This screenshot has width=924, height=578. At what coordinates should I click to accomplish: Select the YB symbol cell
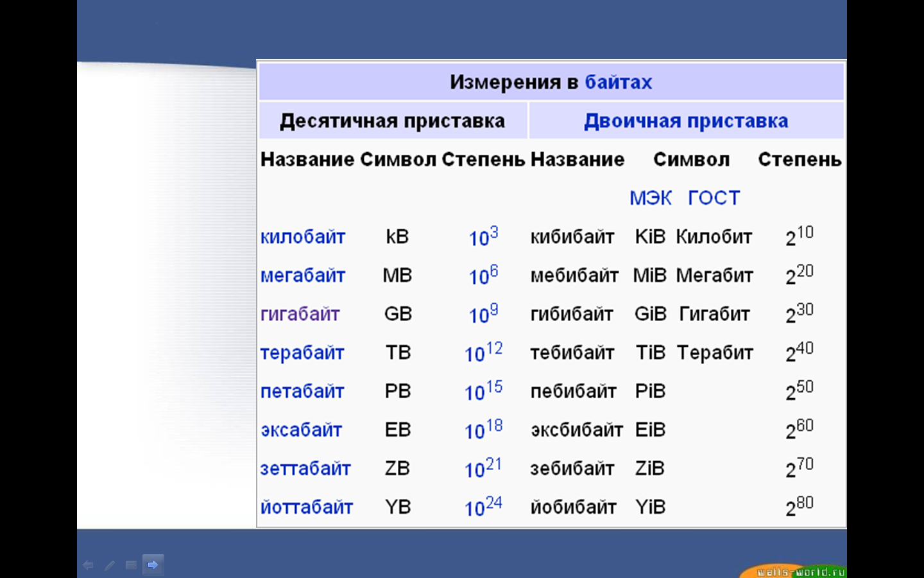(398, 507)
